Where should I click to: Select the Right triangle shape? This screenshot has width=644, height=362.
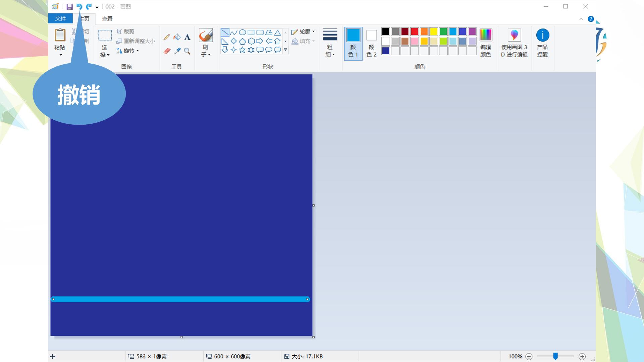(x=225, y=41)
